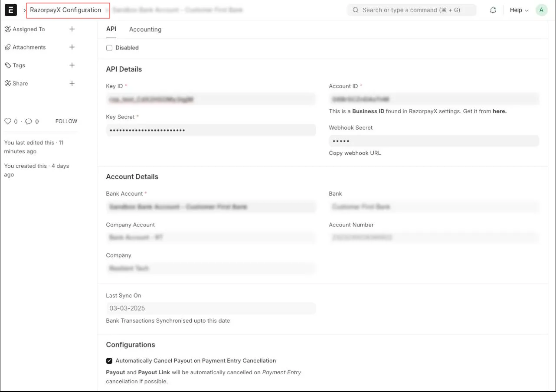Viewport: 556px width, 392px height.
Task: Click the Account ID input field
Action: [x=434, y=99]
